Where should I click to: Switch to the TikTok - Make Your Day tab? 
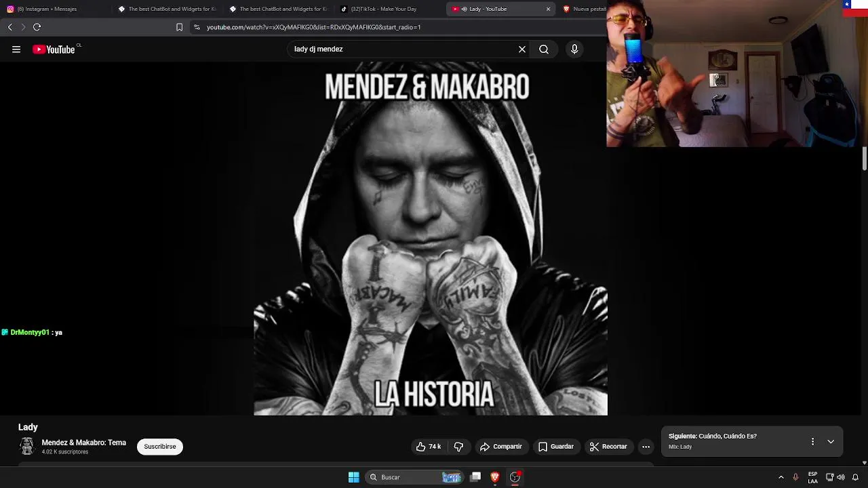389,9
